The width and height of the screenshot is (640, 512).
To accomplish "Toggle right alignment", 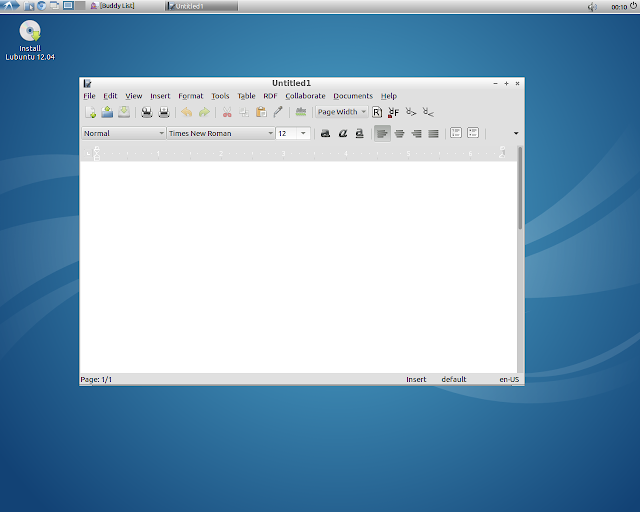I will [416, 133].
